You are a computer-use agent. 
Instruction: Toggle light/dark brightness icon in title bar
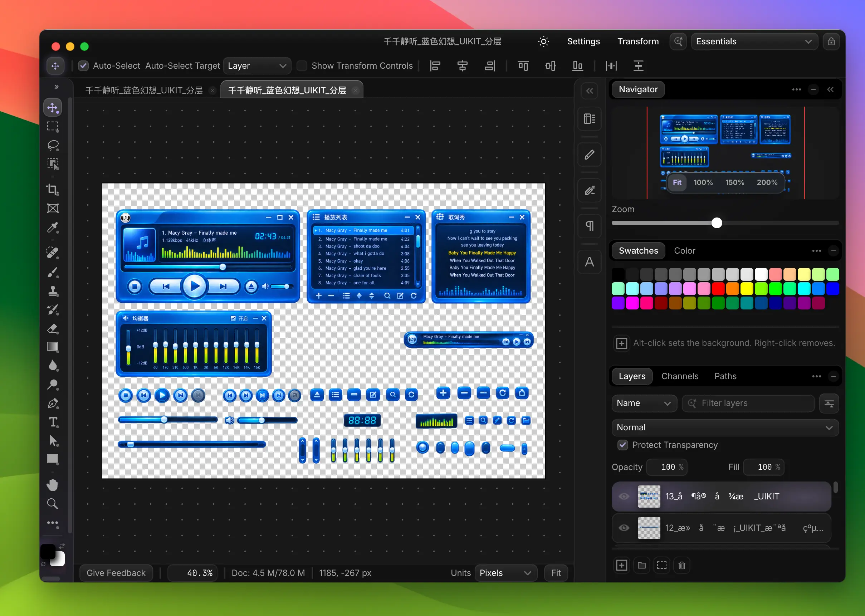point(543,41)
